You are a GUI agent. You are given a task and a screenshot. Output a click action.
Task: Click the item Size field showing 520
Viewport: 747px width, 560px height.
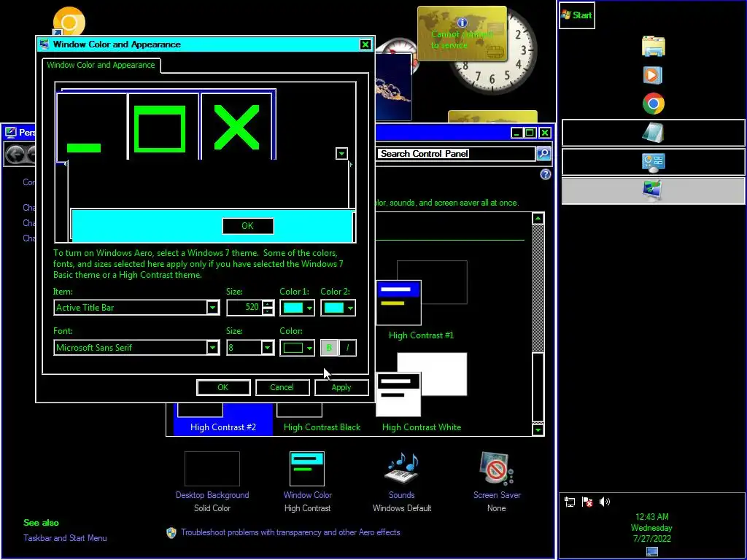(x=244, y=308)
